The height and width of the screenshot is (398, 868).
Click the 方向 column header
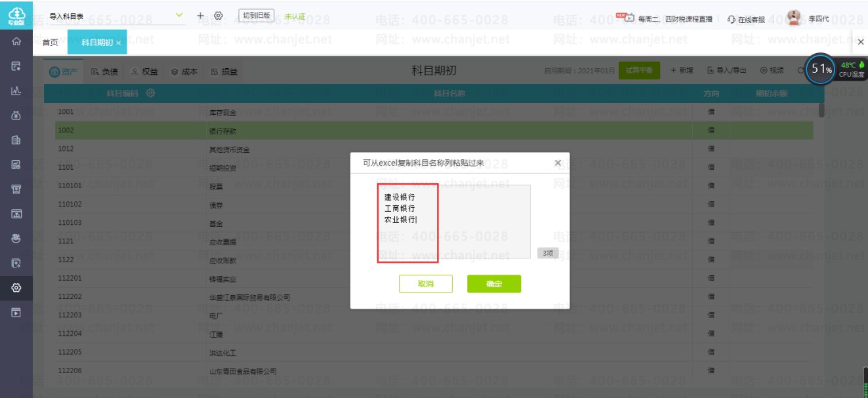[711, 94]
